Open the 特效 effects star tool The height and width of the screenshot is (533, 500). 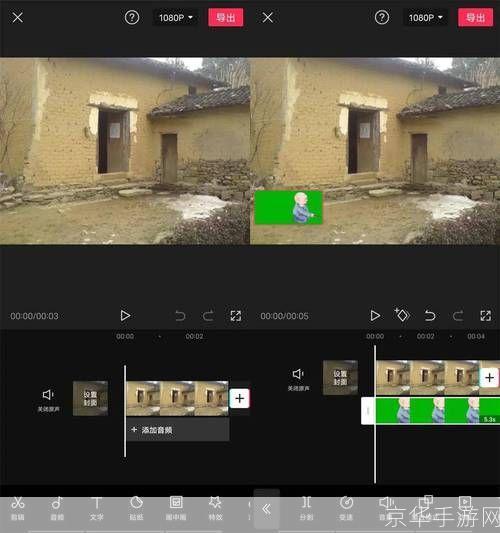point(215,508)
